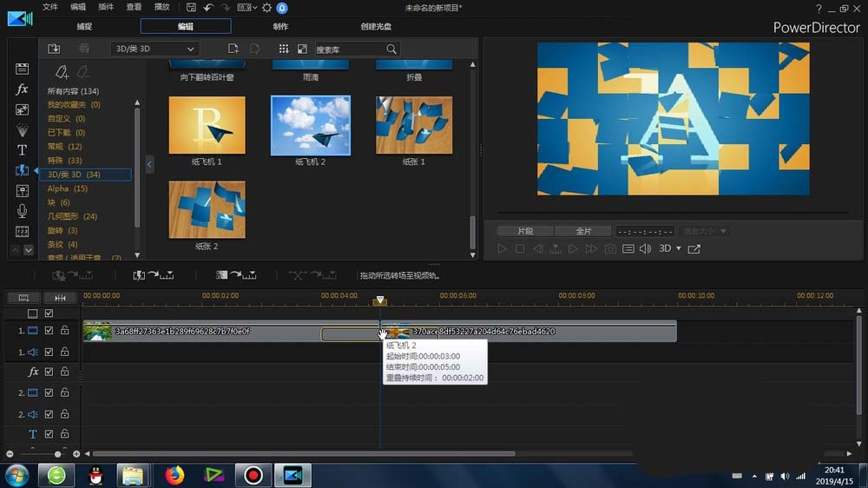Expand the room list down chevron
The width and height of the screenshot is (868, 488).
click(29, 250)
